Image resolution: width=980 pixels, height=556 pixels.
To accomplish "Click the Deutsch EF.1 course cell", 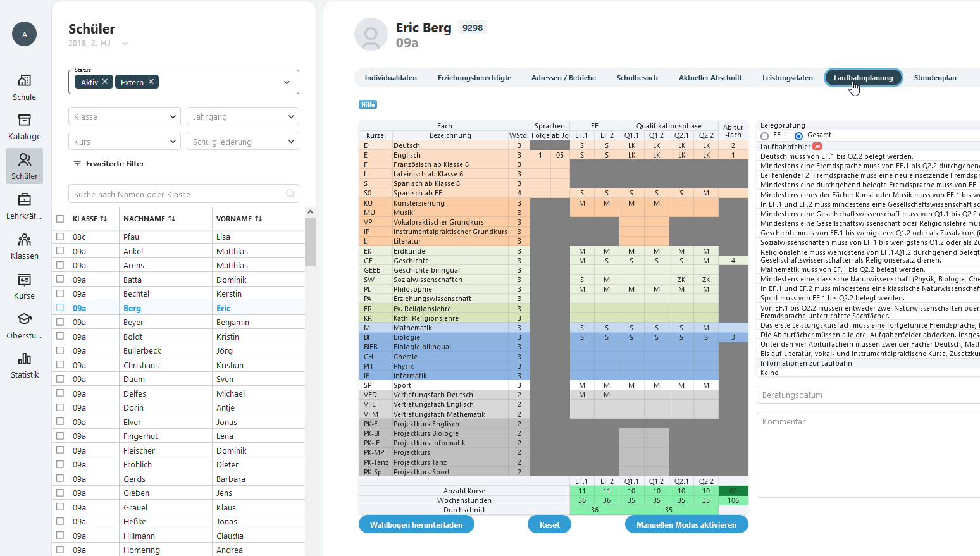I will tap(582, 145).
